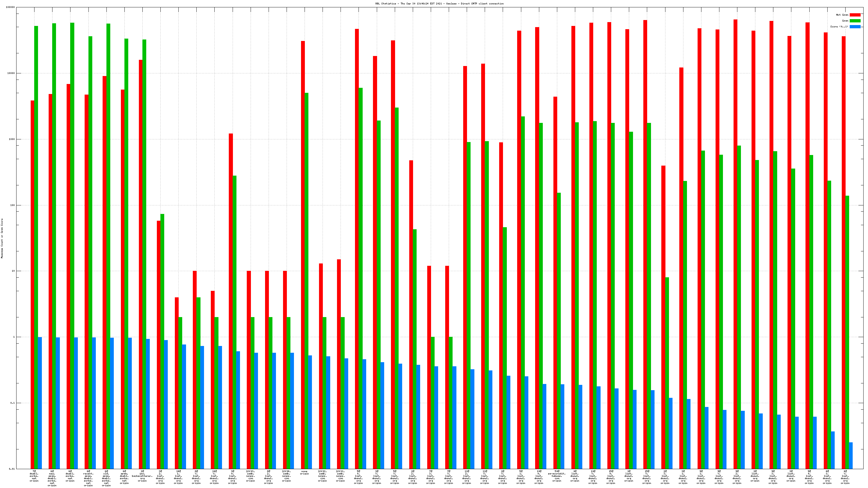Screen dimensions: 868x488
Task: Click the 1000 y-axis tick label
Action: coord(12,139)
